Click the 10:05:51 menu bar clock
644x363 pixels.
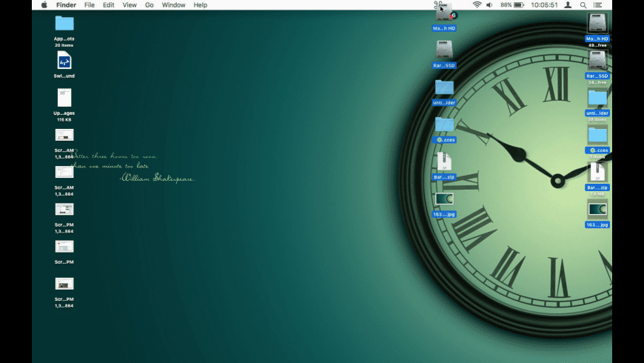(x=544, y=5)
